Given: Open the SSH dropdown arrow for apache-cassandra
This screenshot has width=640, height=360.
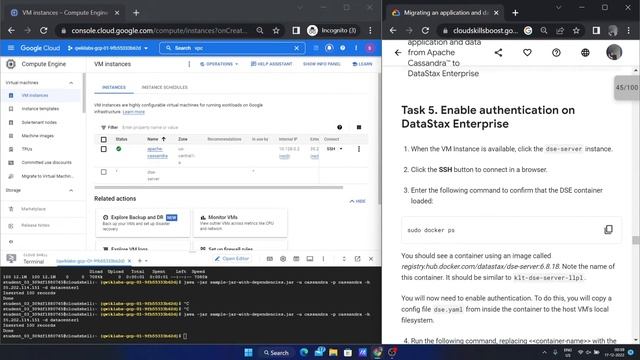Looking at the screenshot, I should coord(341,149).
